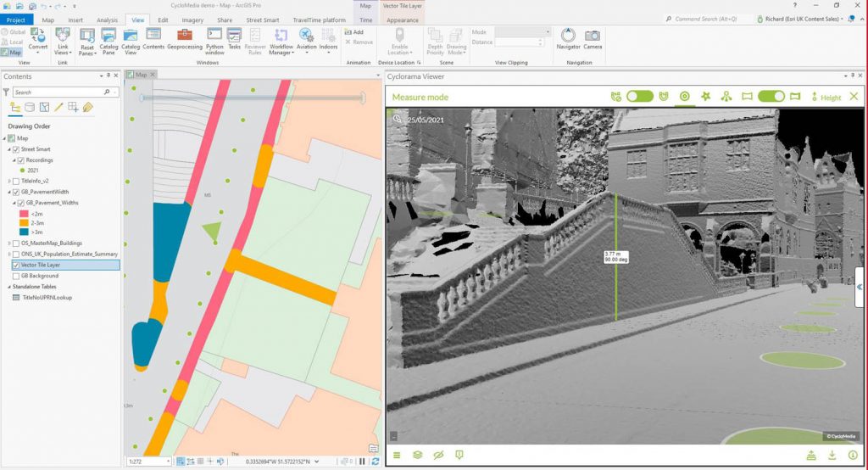Expand the OS_MasterMap_Buildings layer
The height and width of the screenshot is (470, 868).
coord(8,243)
